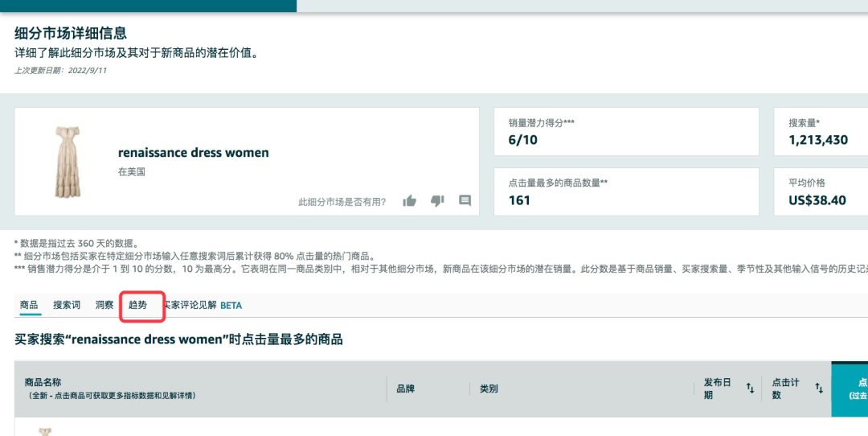Open the 买家评论见解 BETA tab
This screenshot has height=436, width=868.
click(x=203, y=305)
